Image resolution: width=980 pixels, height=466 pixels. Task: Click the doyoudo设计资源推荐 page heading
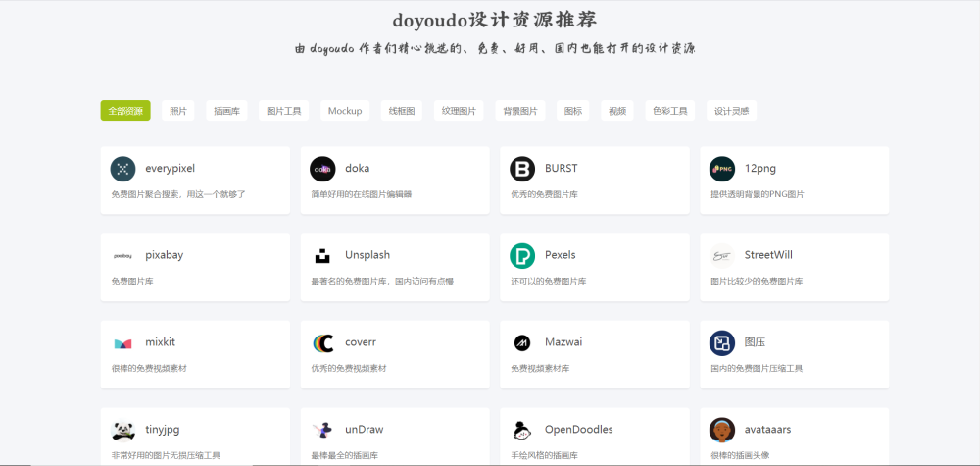point(494,20)
